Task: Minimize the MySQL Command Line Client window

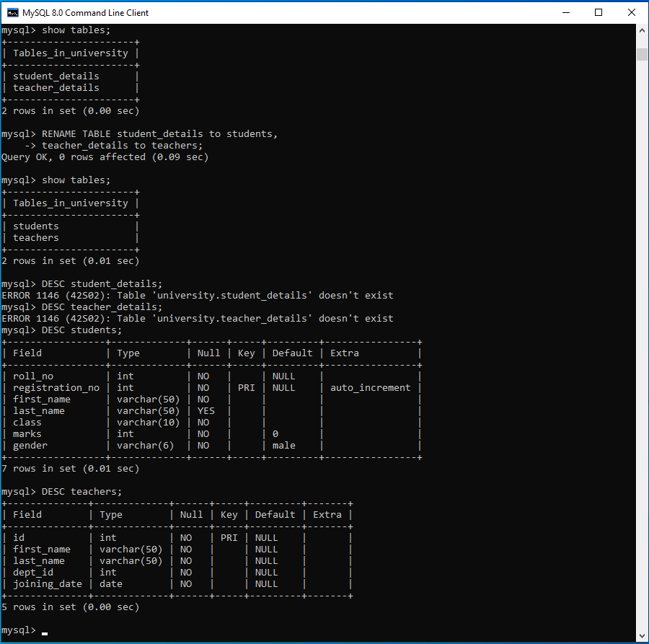Action: (565, 12)
